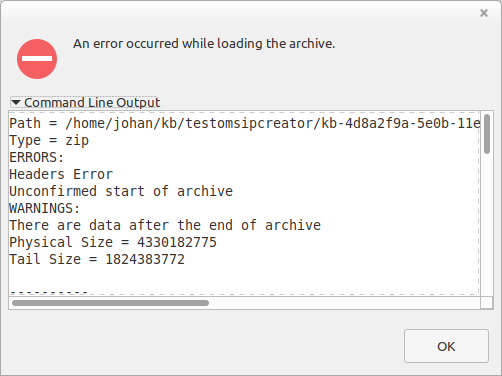Click the 'Type = zip' line
502x376 pixels.
pyautogui.click(x=49, y=140)
